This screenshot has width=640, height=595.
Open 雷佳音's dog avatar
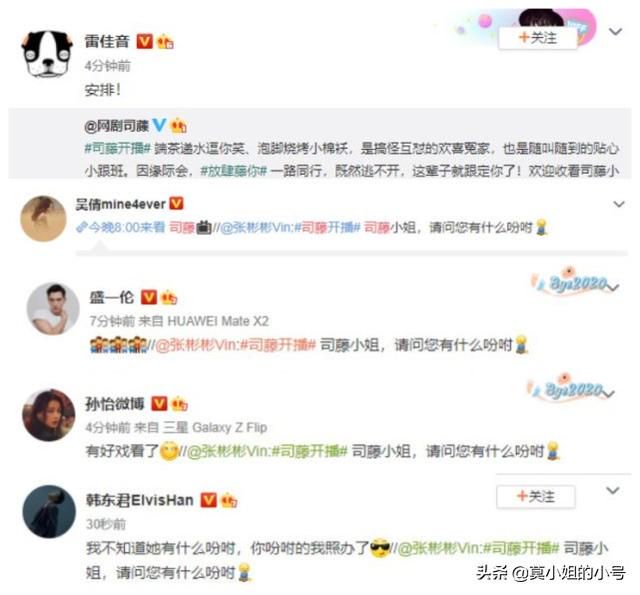(47, 54)
